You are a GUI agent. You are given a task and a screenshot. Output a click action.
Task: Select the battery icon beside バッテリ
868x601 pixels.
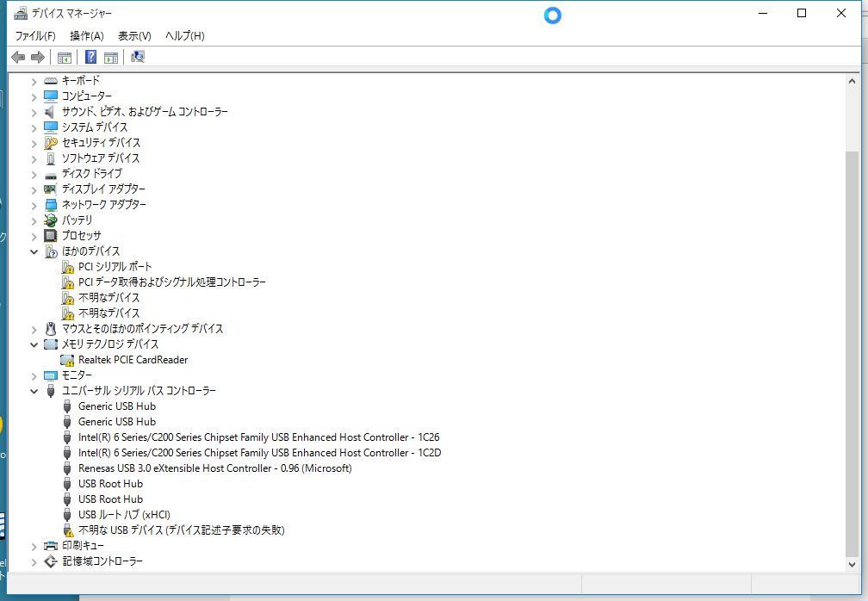tap(50, 220)
